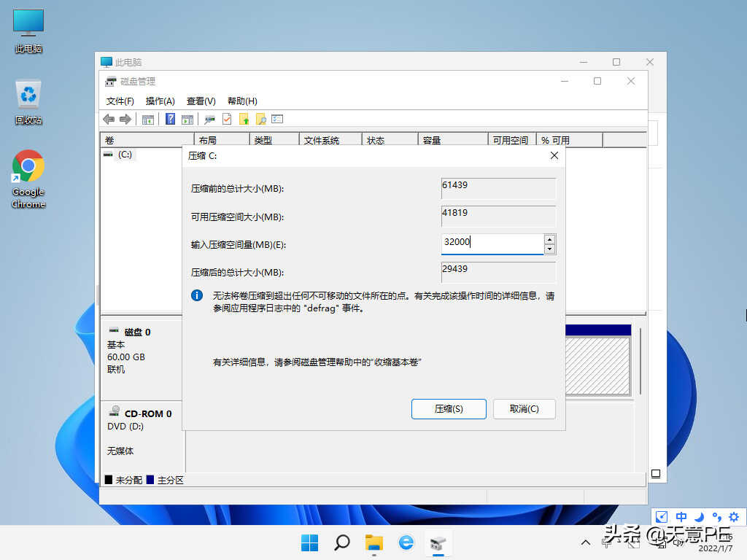This screenshot has width=747, height=560.
Task: Click the connect disk toolbar icon
Action: (x=209, y=119)
